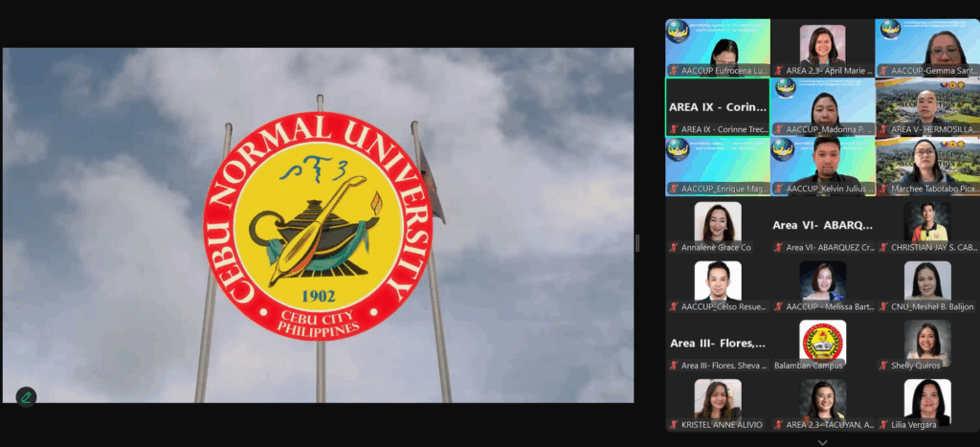980x447 pixels.
Task: Select AACCUP-Gemma Sant video feed
Action: coord(927,48)
